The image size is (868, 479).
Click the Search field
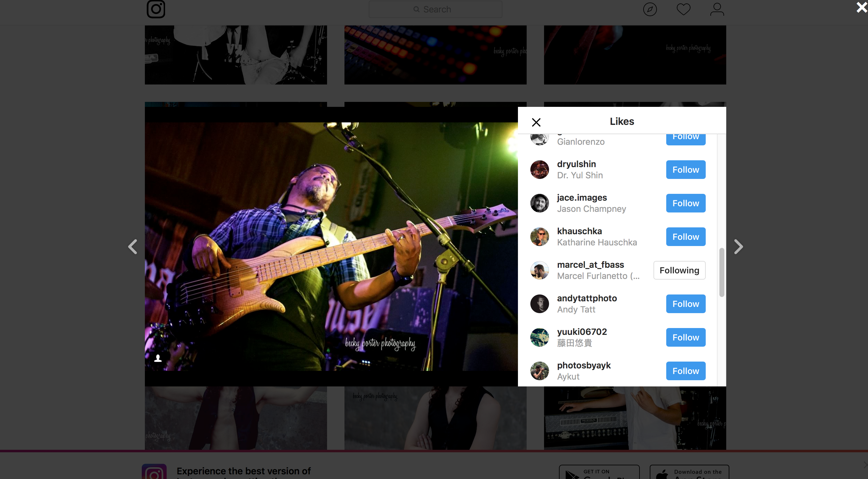pyautogui.click(x=435, y=9)
